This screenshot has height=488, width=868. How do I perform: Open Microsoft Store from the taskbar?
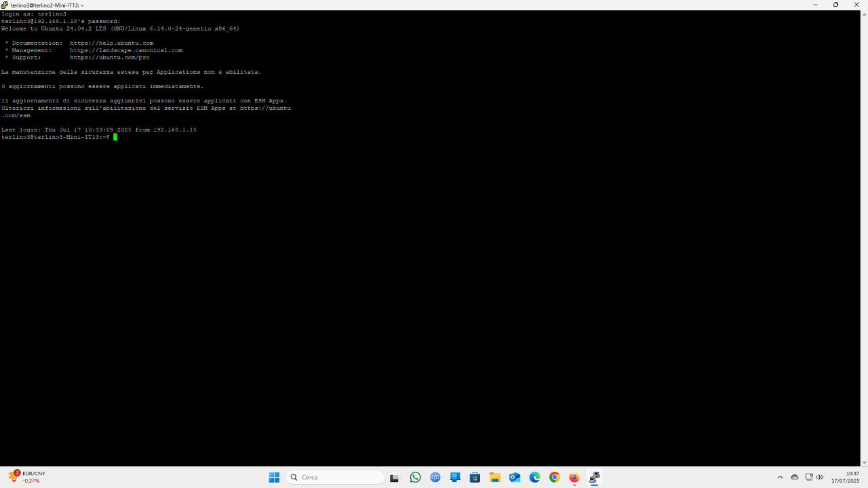(475, 477)
